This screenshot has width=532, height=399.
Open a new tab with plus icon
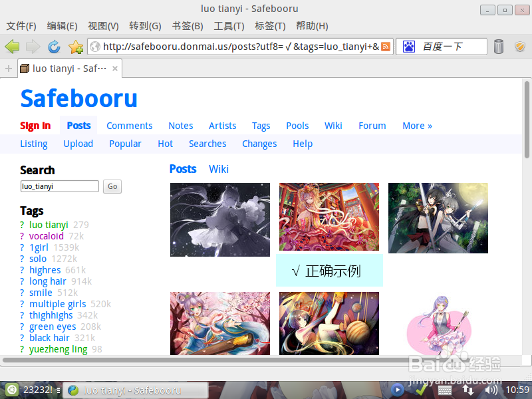pos(9,68)
